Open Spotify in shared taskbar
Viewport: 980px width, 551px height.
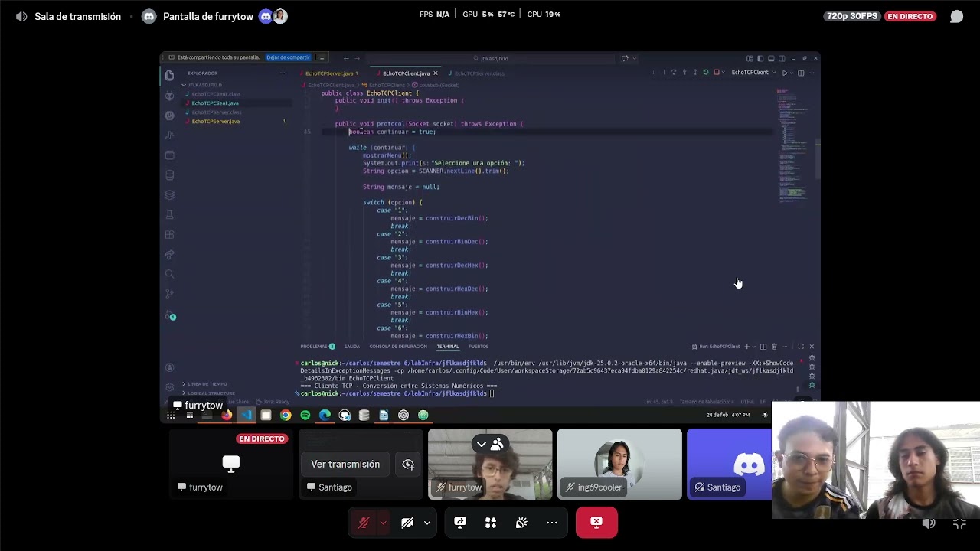[x=305, y=415]
